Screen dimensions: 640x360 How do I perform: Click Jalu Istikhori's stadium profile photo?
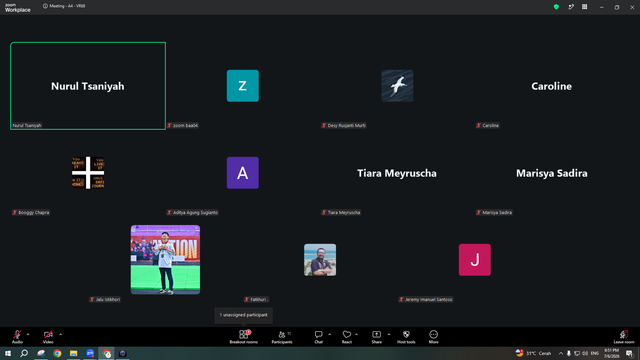tap(165, 260)
